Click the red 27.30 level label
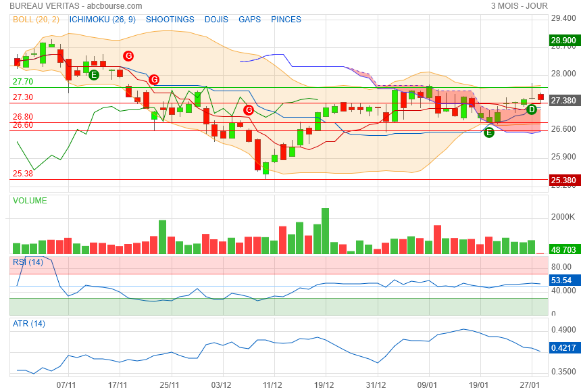 tap(23, 97)
